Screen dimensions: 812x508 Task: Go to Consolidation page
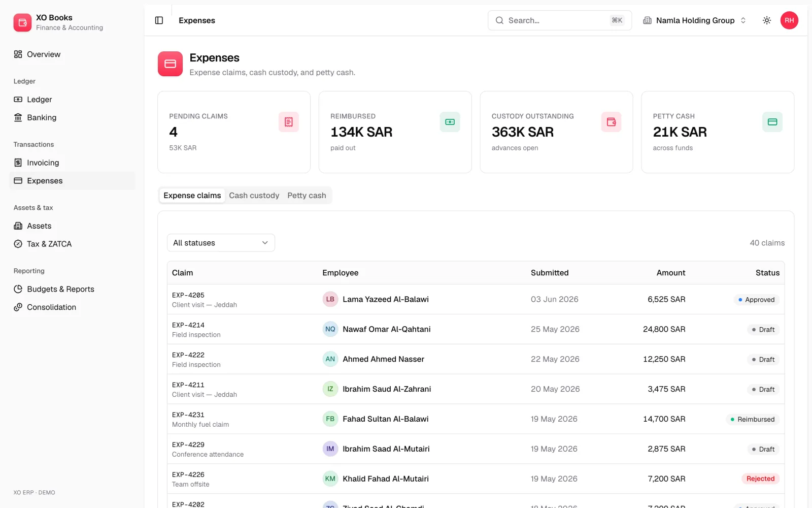tap(72, 307)
